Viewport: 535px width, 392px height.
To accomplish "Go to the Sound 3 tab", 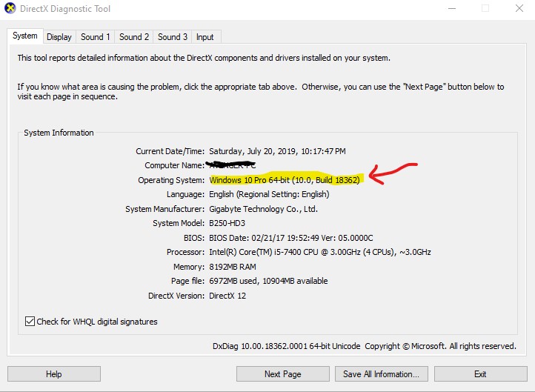I will pos(173,37).
